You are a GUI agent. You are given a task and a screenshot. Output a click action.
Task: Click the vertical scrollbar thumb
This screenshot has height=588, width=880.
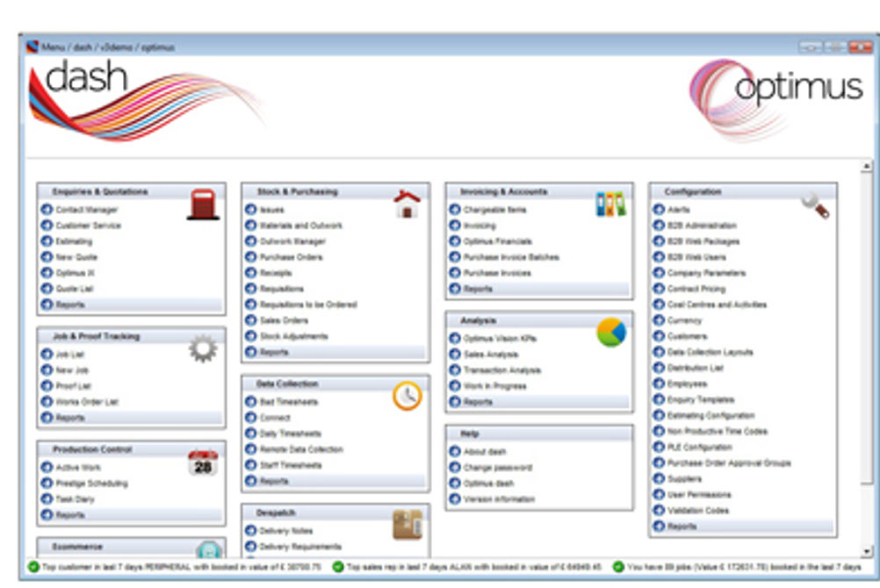[x=867, y=327]
